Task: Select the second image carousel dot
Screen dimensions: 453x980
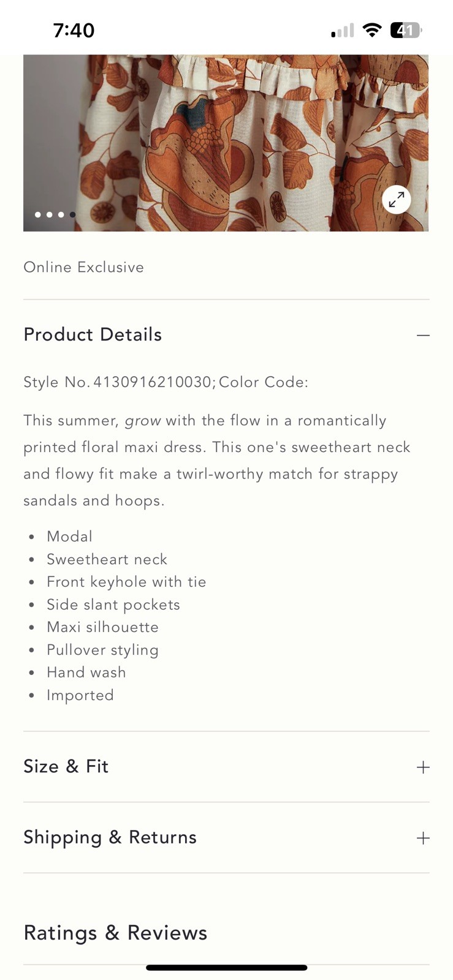Action: (x=50, y=214)
